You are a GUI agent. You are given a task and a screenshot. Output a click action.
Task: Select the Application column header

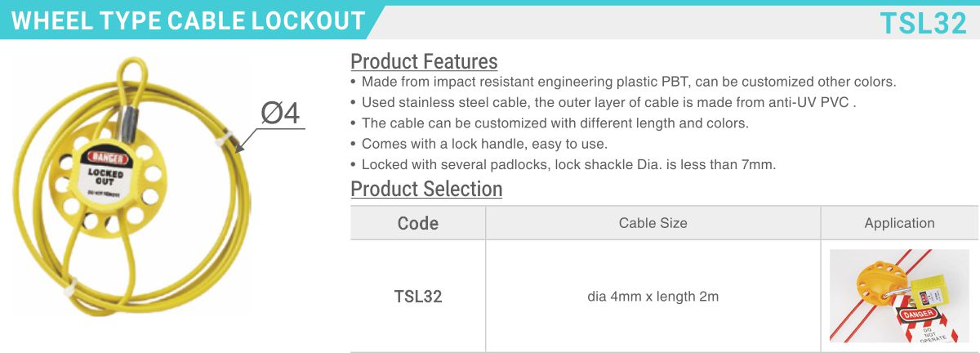tap(899, 223)
